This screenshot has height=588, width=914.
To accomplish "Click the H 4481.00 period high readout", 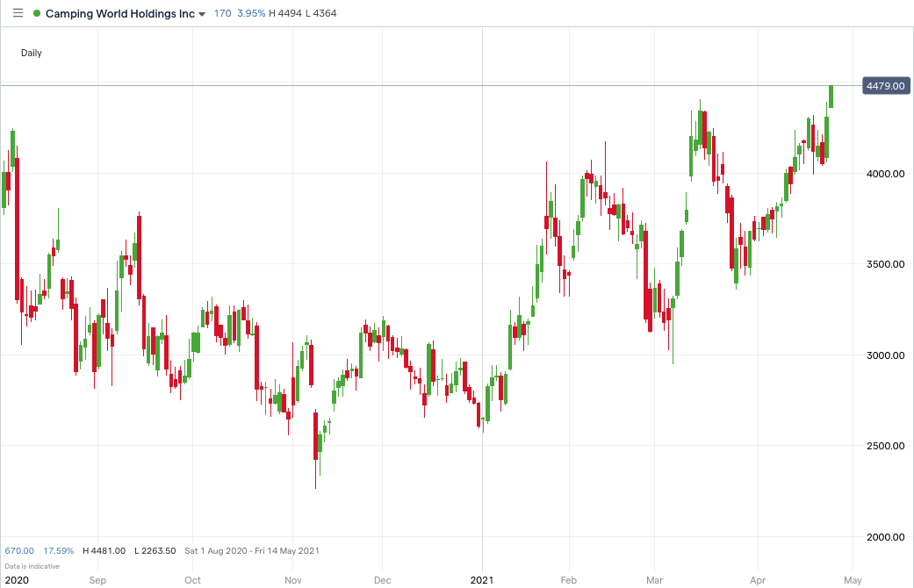I will (x=103, y=550).
